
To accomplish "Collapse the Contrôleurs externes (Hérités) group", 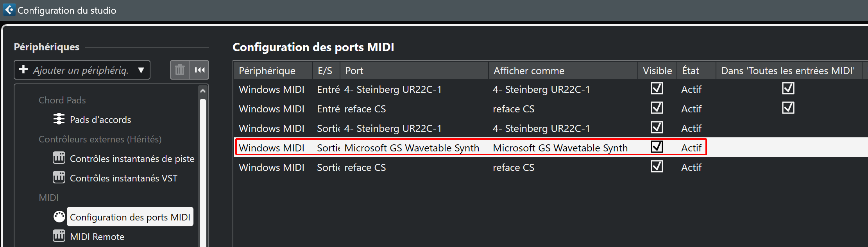I will coord(100,139).
